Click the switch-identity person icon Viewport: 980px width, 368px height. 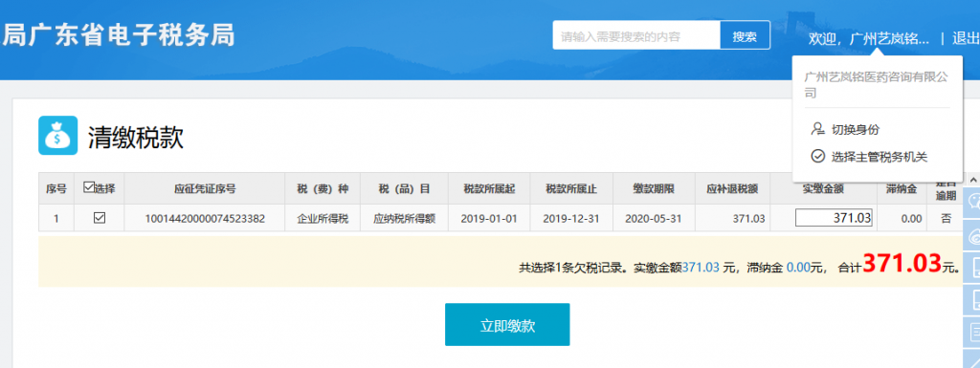coord(817,129)
